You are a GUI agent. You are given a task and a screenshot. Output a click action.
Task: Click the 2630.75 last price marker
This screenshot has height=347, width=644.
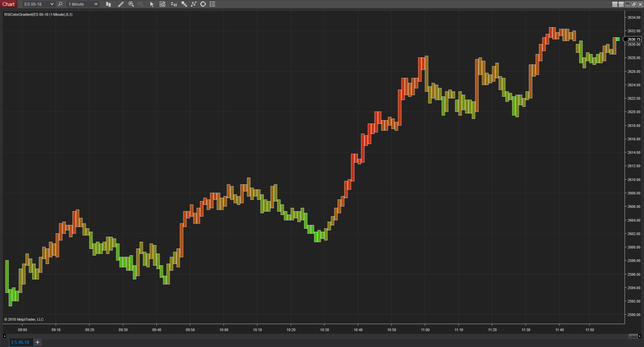[633, 39]
